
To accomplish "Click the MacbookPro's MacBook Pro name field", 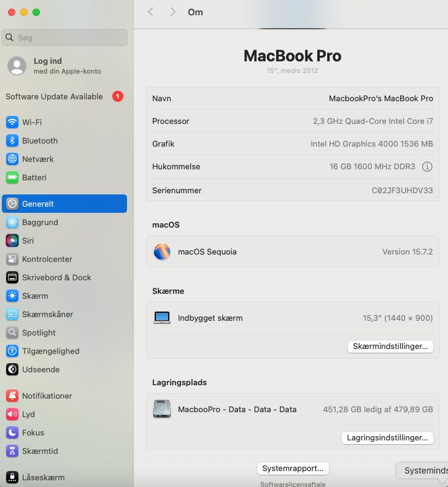I will (381, 99).
